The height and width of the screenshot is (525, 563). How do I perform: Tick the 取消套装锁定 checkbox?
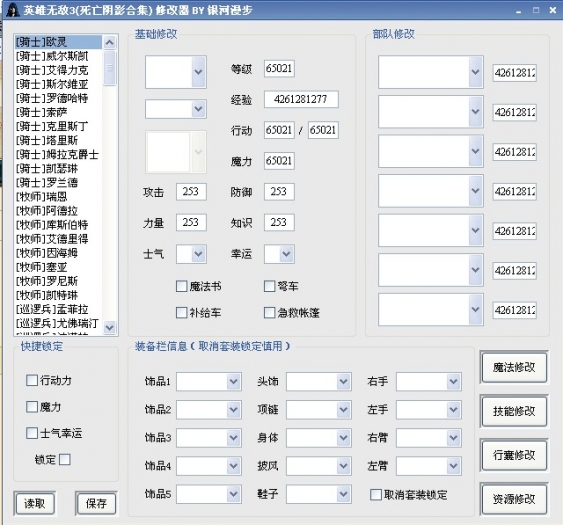(376, 494)
